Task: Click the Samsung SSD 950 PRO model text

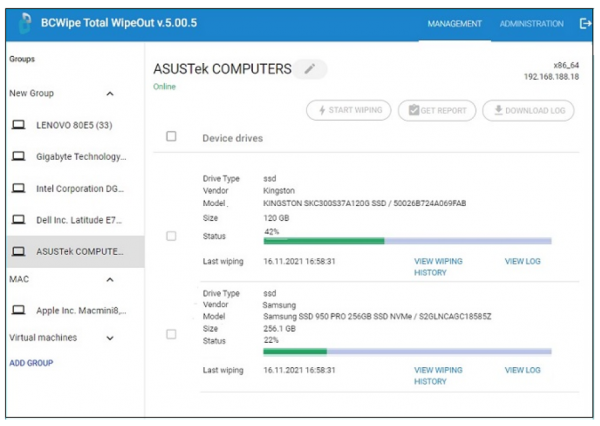Action: click(377, 317)
